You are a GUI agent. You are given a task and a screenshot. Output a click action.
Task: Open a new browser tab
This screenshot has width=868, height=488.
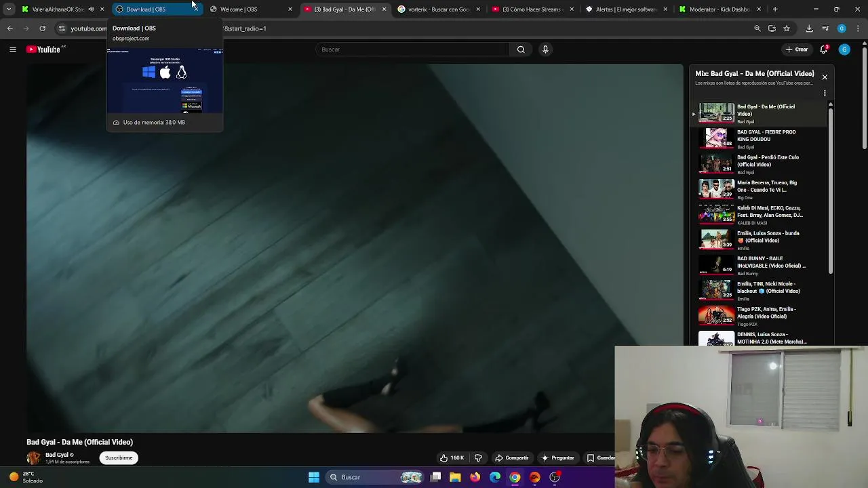[x=775, y=9]
